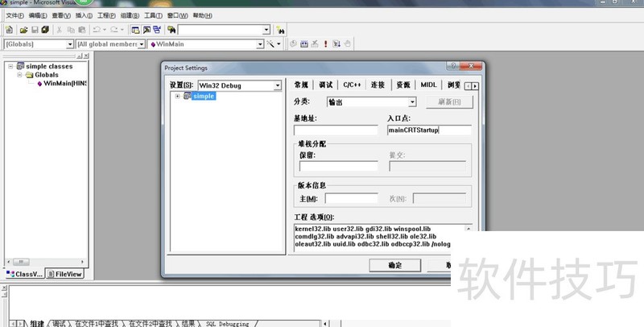Open the 插入(I) menu

[84, 15]
